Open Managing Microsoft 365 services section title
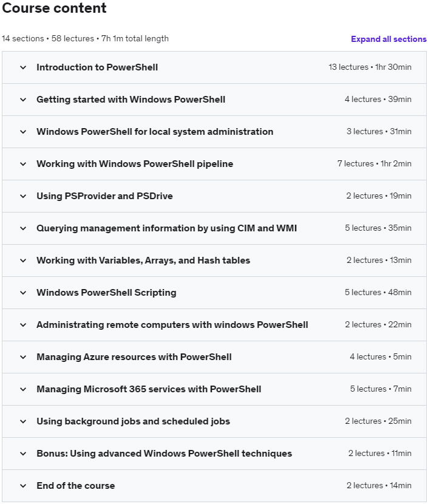 click(x=149, y=389)
